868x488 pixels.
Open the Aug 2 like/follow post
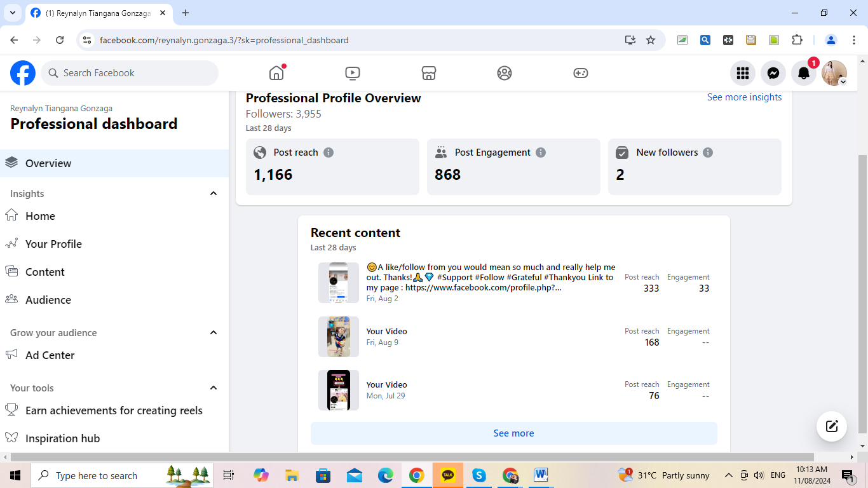coord(491,277)
